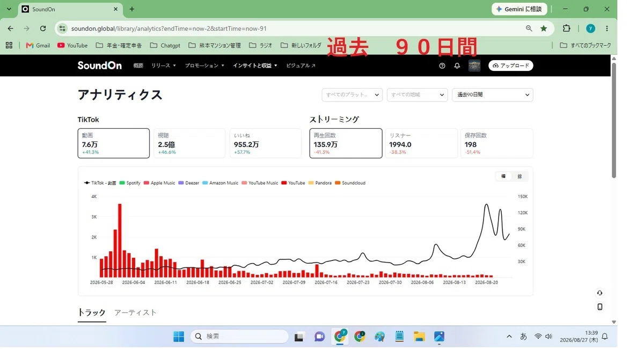644x349 pixels.
Task: Open the 概要 overview menu item
Action: (138, 66)
